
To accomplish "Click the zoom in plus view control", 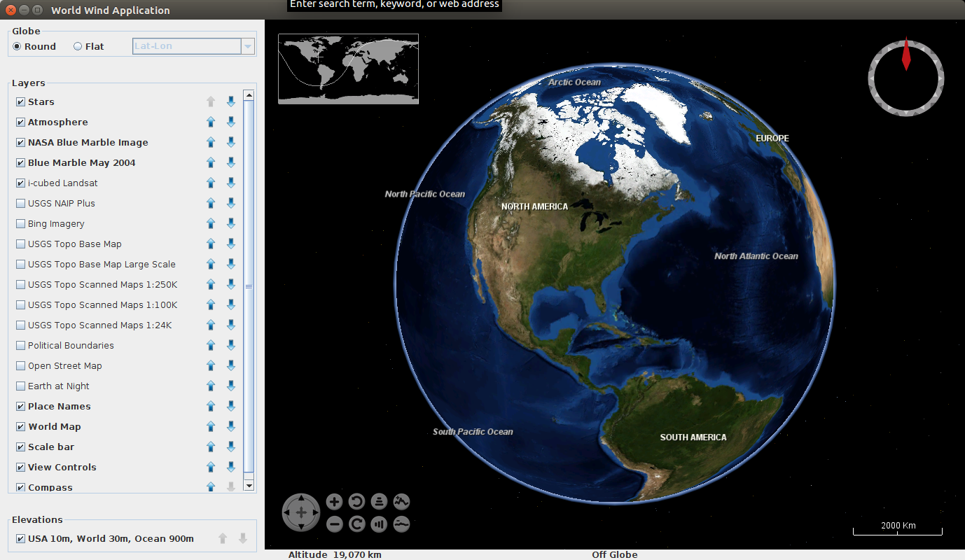I will (x=335, y=502).
